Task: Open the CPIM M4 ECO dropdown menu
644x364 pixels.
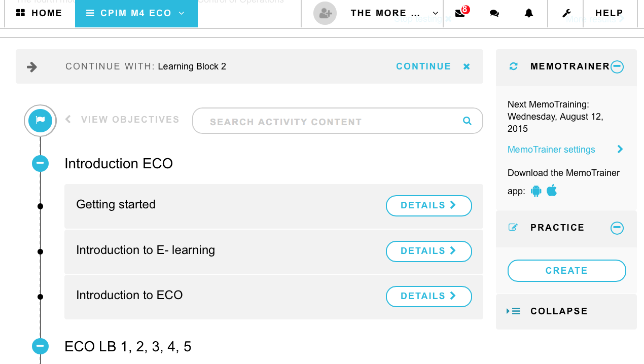Action: pyautogui.click(x=136, y=13)
